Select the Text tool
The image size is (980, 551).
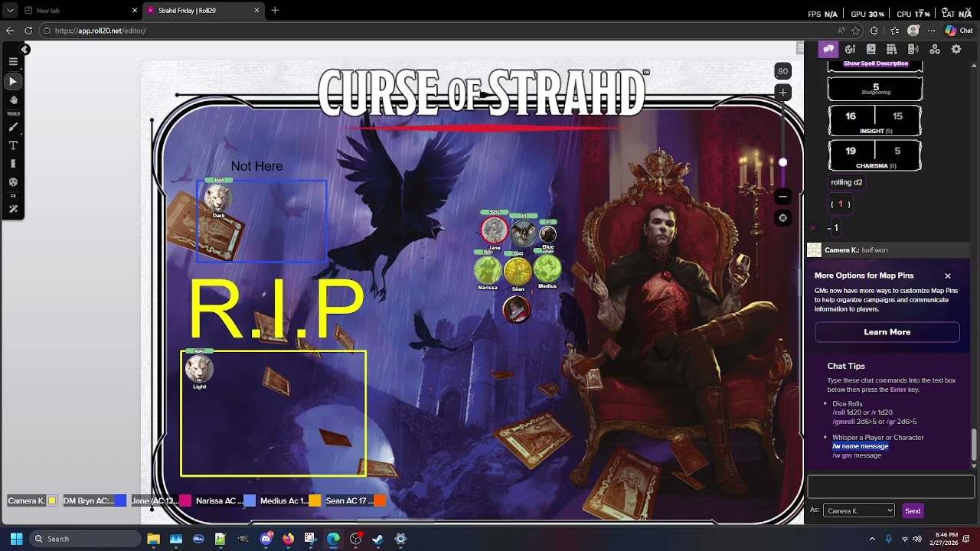13,145
